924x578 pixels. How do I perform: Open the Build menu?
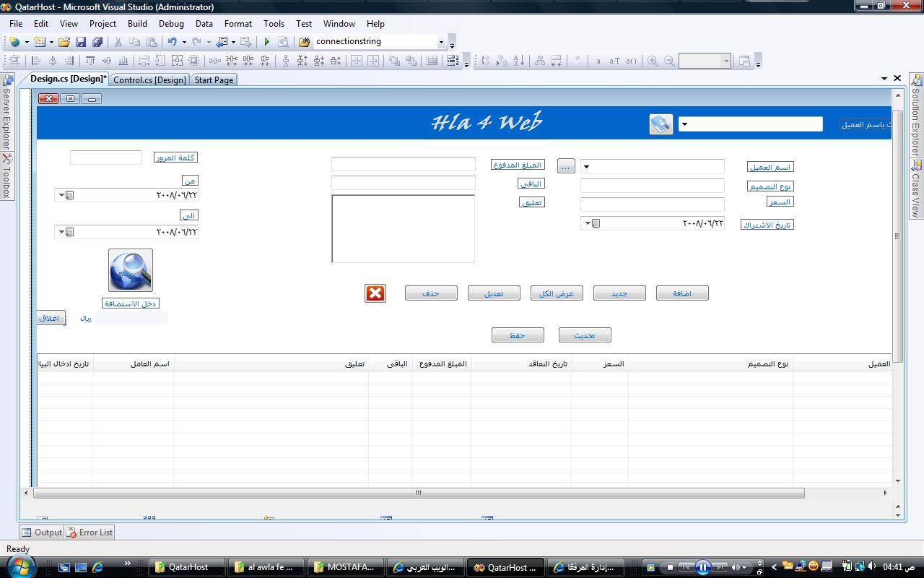tap(137, 23)
